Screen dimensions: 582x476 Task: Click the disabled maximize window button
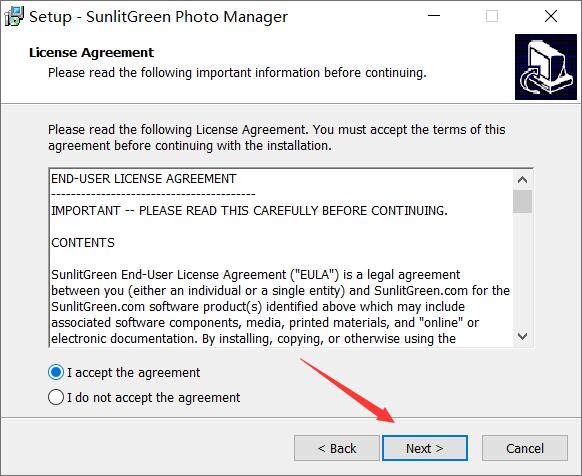click(492, 16)
